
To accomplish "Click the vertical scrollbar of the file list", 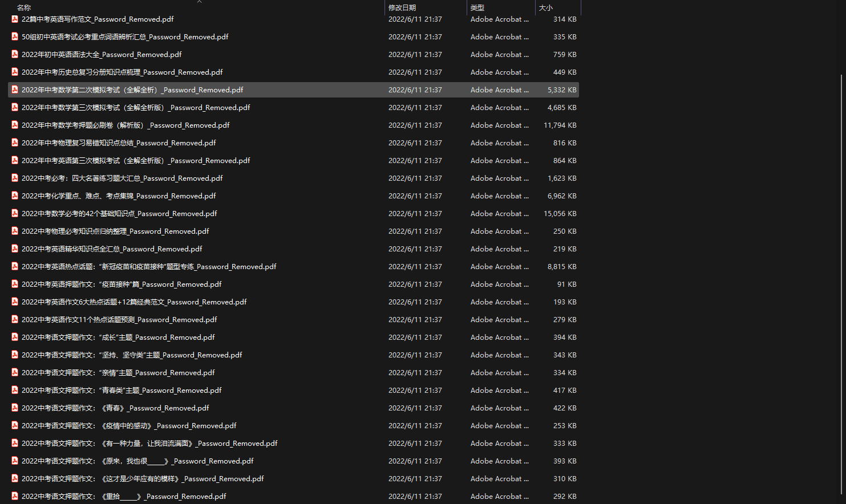I will (842, 285).
